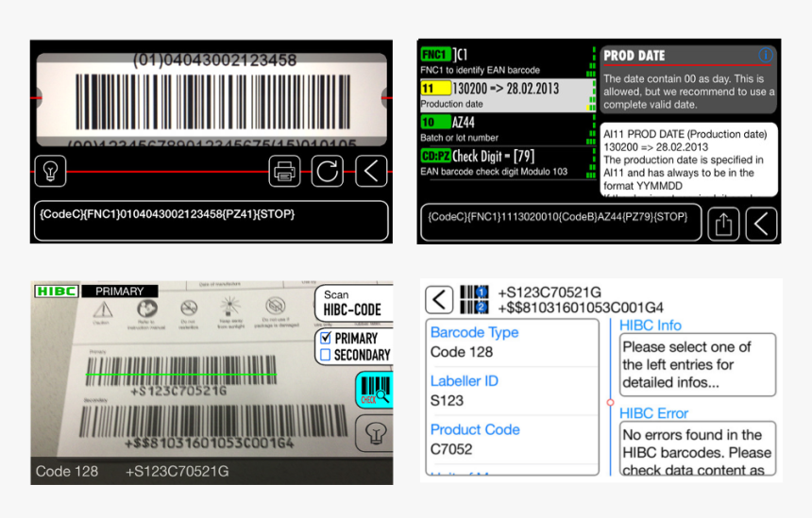The height and width of the screenshot is (518, 812).
Task: Click the 'No errors found' message box
Action: pos(698,448)
